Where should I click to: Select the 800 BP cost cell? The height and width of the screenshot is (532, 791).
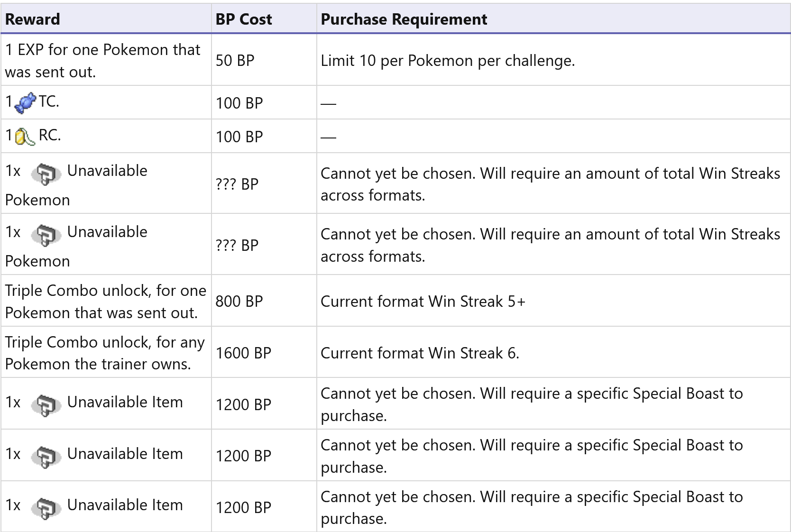pos(239,302)
